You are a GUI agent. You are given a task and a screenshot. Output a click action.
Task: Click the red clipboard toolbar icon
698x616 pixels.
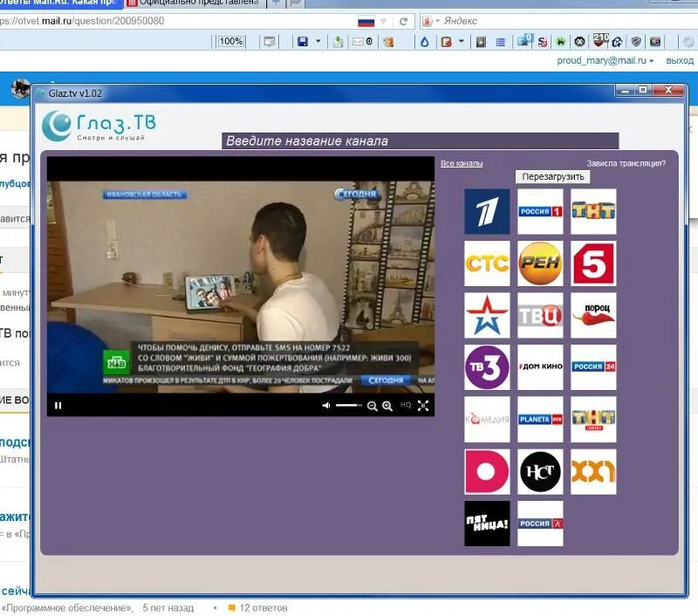[x=446, y=42]
